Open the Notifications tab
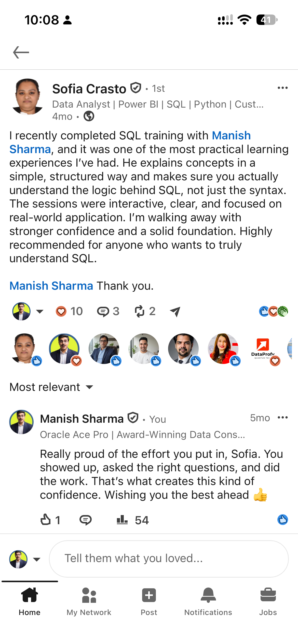 pos(208,601)
